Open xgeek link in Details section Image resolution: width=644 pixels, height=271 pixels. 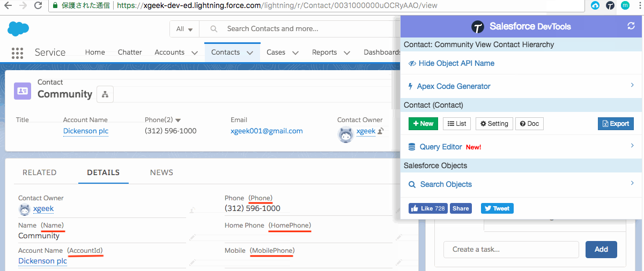click(x=43, y=209)
